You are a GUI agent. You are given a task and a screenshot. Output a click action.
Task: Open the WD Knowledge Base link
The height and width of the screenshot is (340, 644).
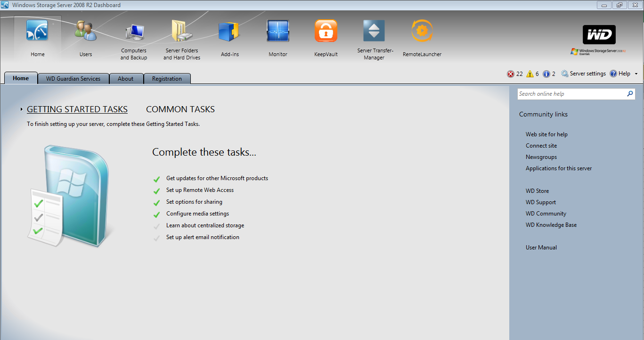coord(551,225)
